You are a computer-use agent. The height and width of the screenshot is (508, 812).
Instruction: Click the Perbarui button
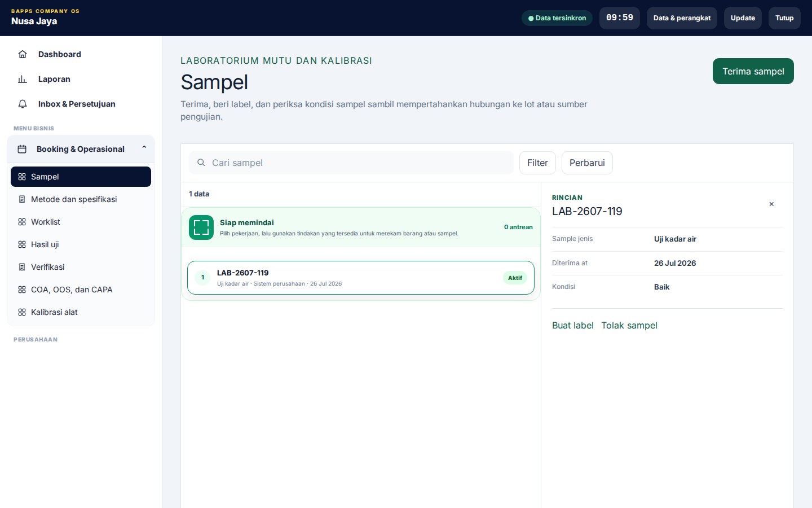tap(587, 163)
